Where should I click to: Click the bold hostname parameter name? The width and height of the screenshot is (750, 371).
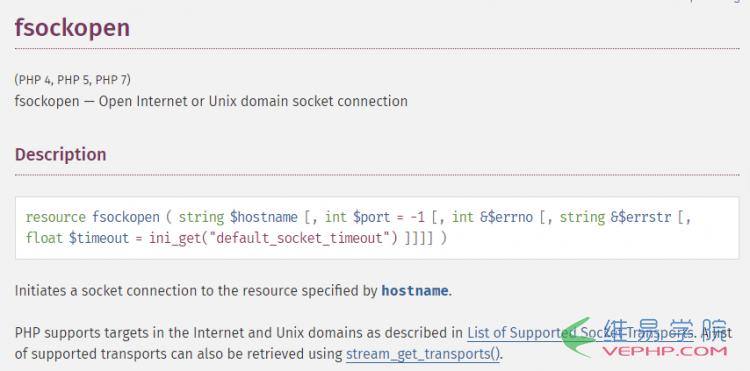tap(415, 291)
